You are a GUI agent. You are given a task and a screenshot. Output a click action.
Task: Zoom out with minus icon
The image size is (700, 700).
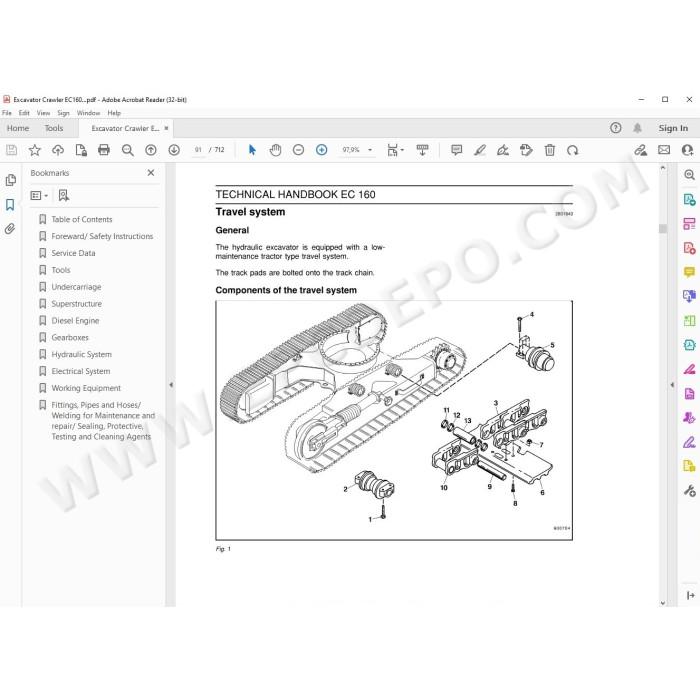click(298, 150)
